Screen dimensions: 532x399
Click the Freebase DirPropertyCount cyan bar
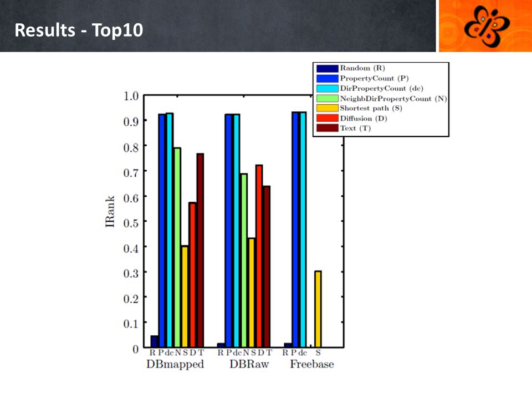tap(303, 229)
